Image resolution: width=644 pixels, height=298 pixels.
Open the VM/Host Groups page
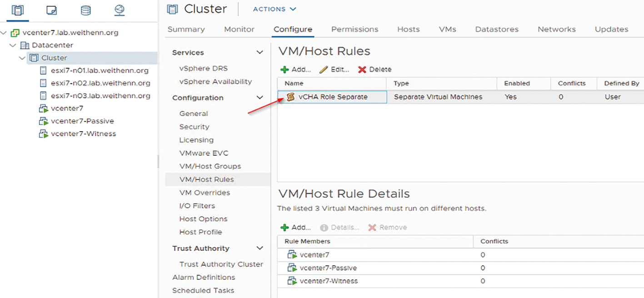210,167
